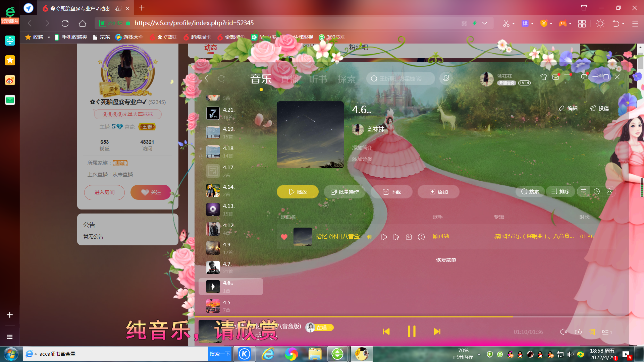This screenshot has height=362, width=644.
Task: Search within the playlist
Action: click(530, 191)
